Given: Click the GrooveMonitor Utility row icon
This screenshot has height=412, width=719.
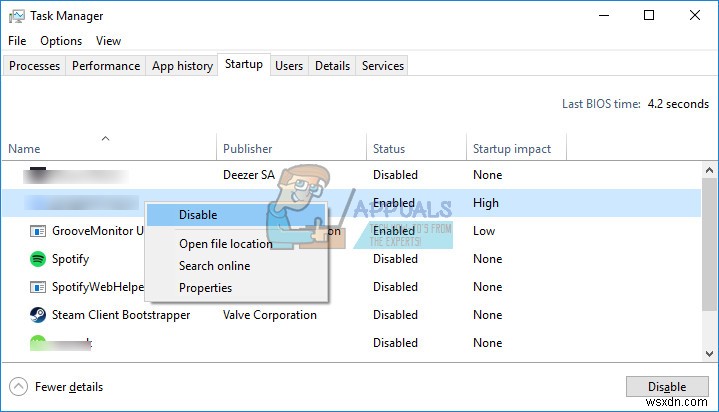Looking at the screenshot, I should (38, 231).
